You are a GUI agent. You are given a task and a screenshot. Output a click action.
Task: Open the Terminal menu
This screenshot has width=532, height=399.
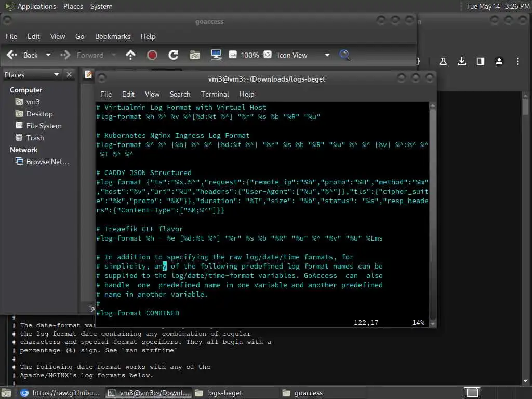click(x=215, y=95)
